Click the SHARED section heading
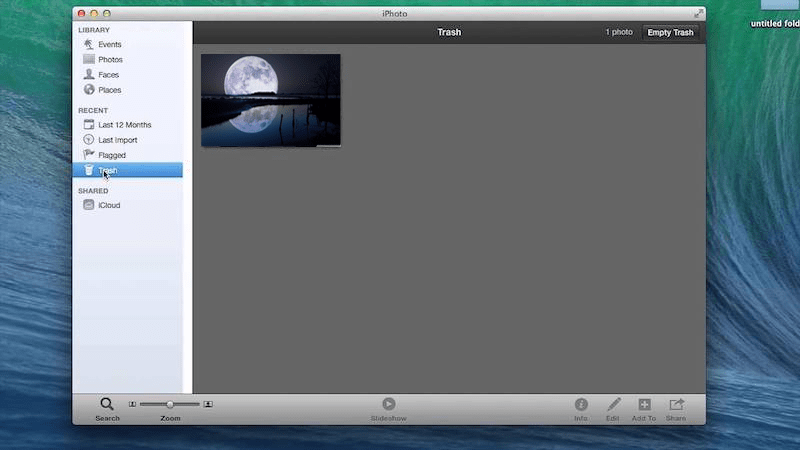 pos(93,191)
